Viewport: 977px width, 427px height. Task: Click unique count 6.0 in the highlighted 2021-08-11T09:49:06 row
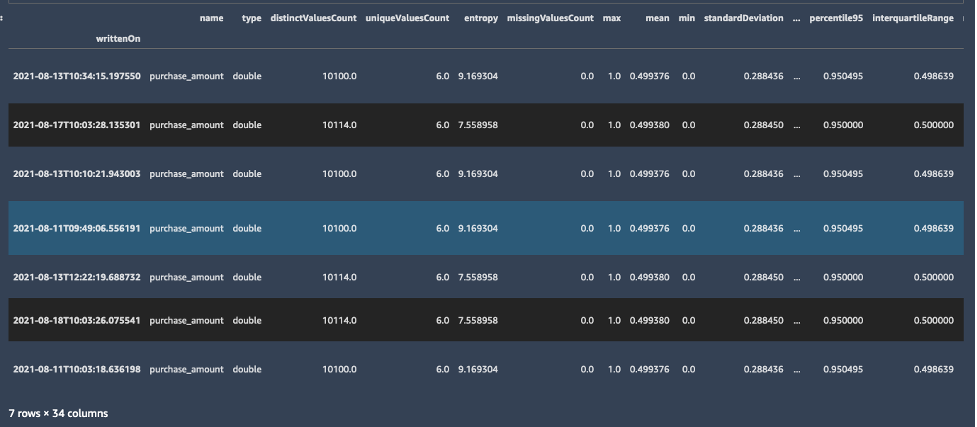coord(442,228)
